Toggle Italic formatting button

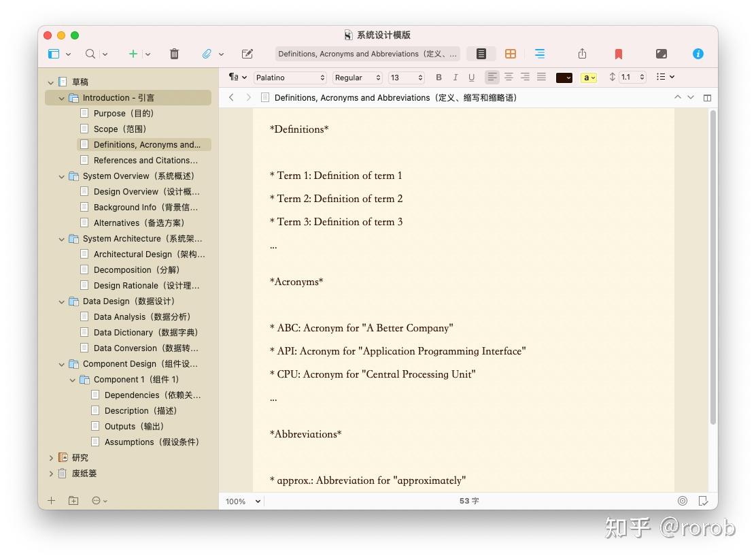point(455,78)
